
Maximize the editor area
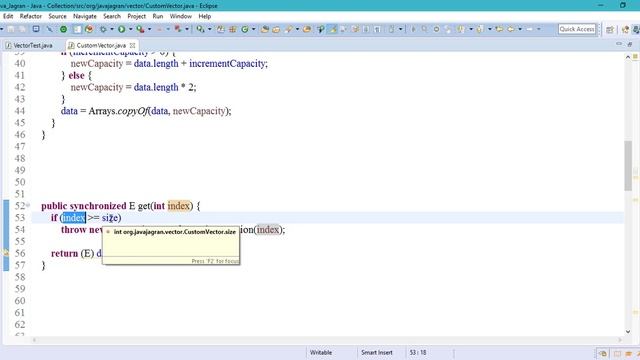tap(630, 44)
